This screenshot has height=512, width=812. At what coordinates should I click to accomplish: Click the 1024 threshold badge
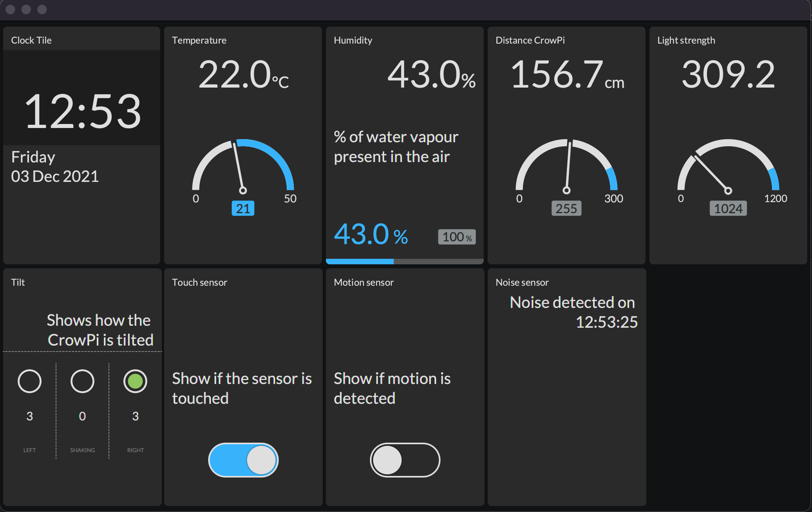(x=728, y=208)
